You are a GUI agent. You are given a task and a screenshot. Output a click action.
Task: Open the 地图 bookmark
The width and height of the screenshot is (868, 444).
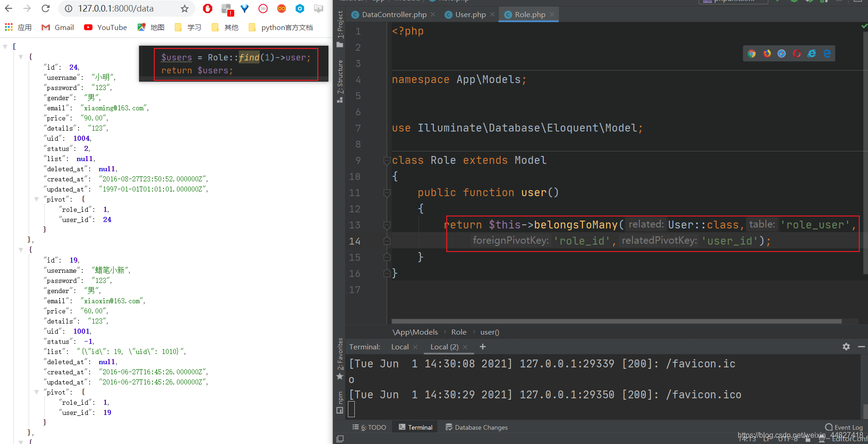click(x=151, y=27)
